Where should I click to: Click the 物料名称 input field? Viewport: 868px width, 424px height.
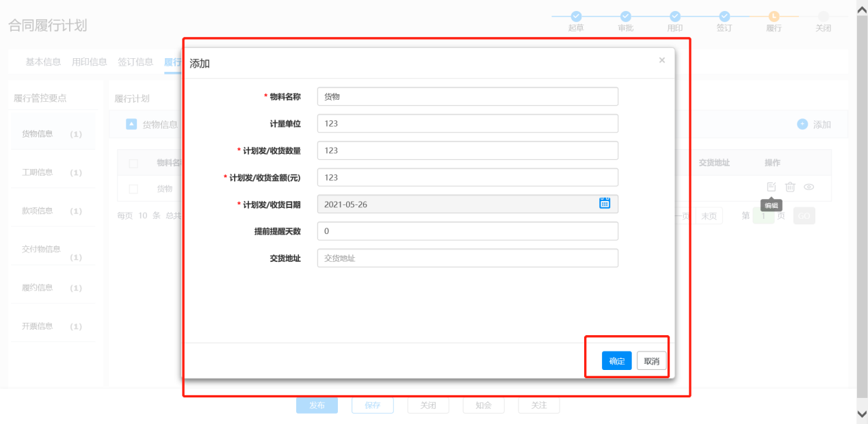pos(467,96)
